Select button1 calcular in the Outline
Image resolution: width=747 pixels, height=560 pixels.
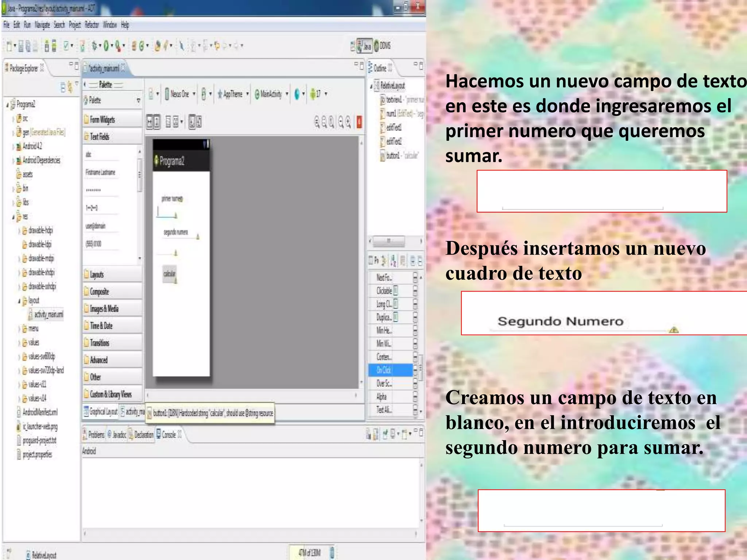point(399,156)
